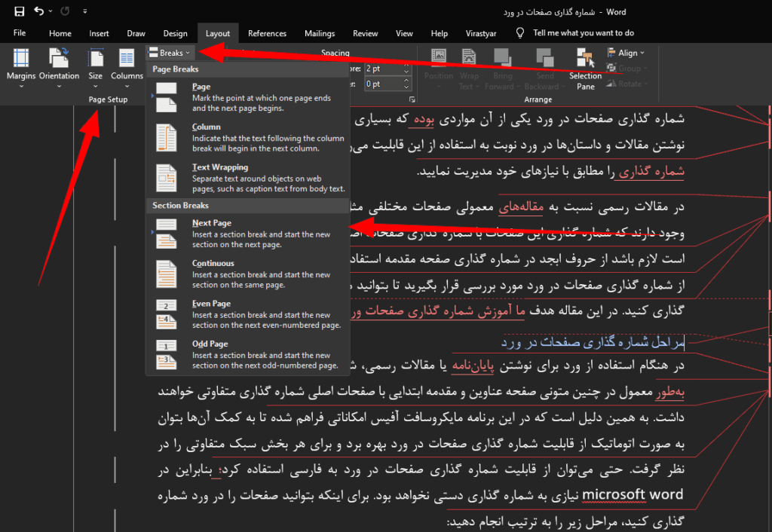Switch to the Home tab

point(60,33)
